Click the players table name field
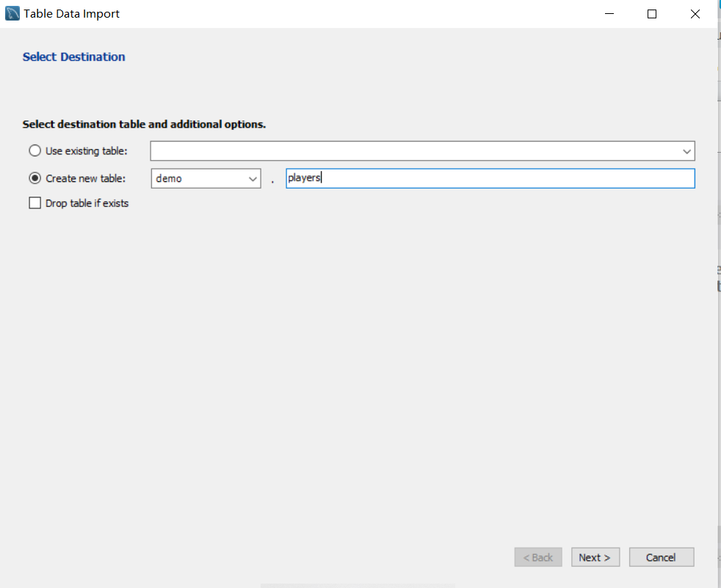Image resolution: width=721 pixels, height=588 pixels. click(490, 178)
